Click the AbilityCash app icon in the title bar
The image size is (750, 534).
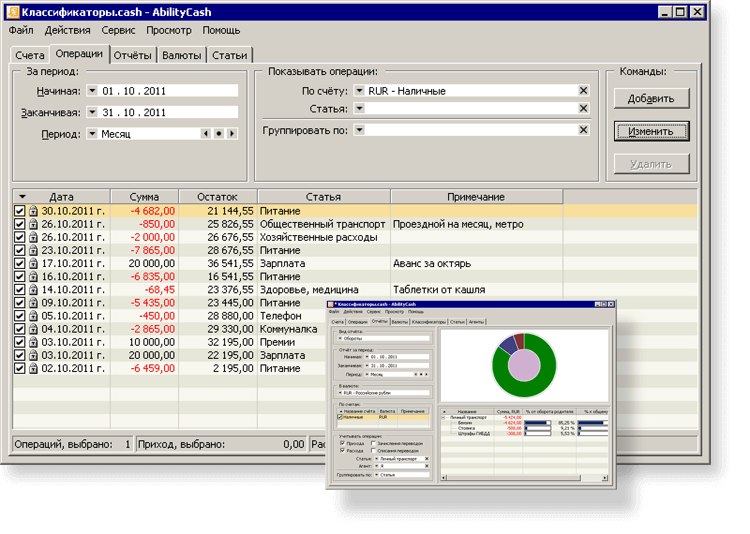tap(12, 12)
